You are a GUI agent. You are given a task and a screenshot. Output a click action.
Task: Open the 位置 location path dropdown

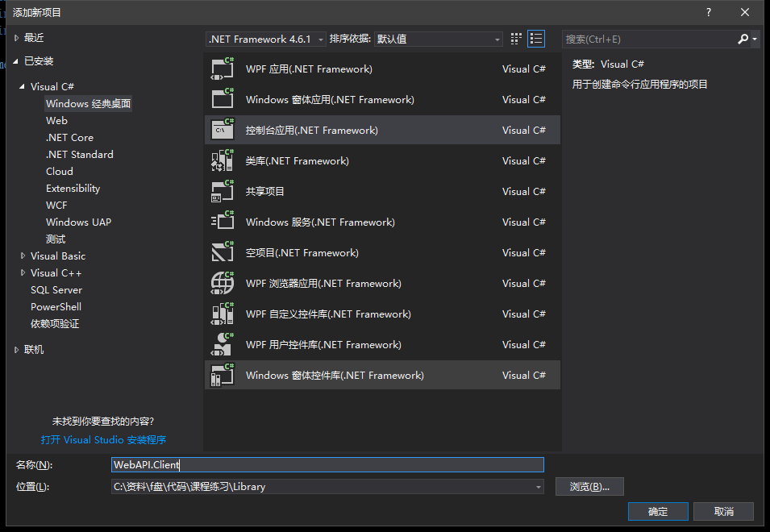click(539, 487)
